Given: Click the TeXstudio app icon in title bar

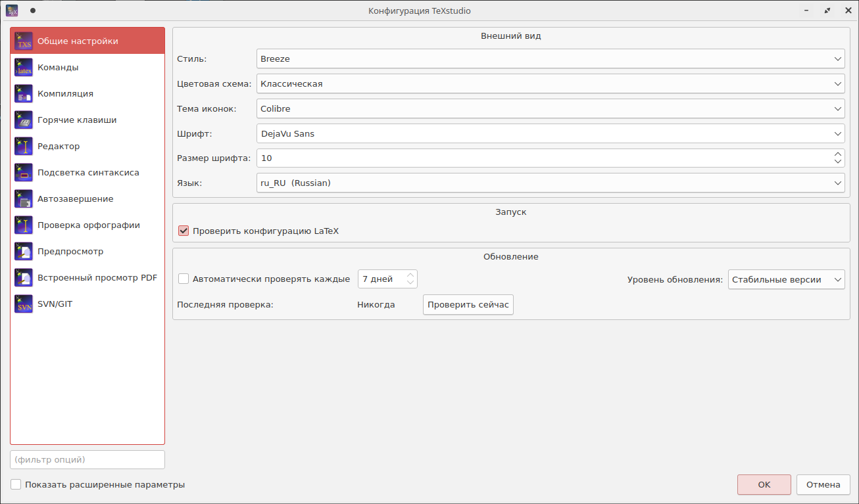Looking at the screenshot, I should tap(12, 11).
